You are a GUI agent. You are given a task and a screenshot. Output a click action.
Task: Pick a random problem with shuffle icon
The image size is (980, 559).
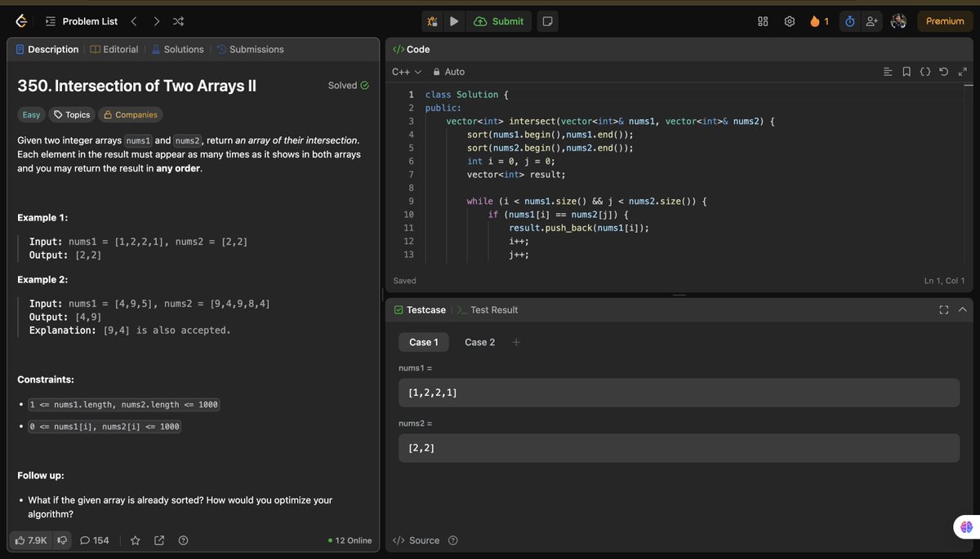[179, 21]
